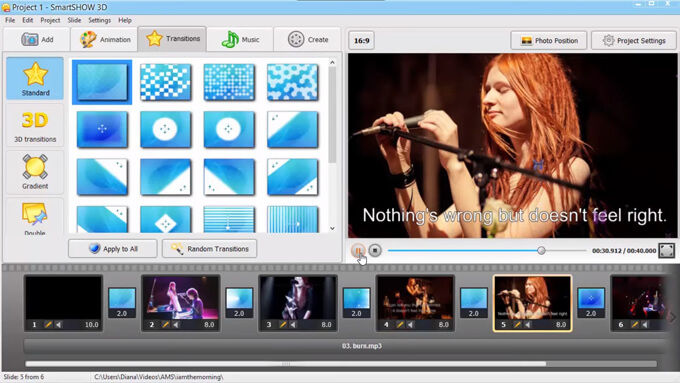
Task: Pause the slideshow preview
Action: pos(358,250)
